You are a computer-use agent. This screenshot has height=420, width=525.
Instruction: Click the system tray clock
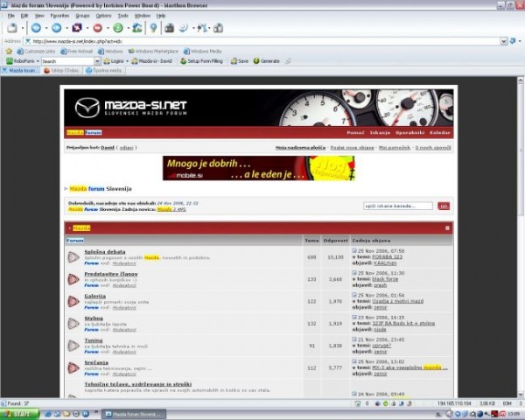514,414
